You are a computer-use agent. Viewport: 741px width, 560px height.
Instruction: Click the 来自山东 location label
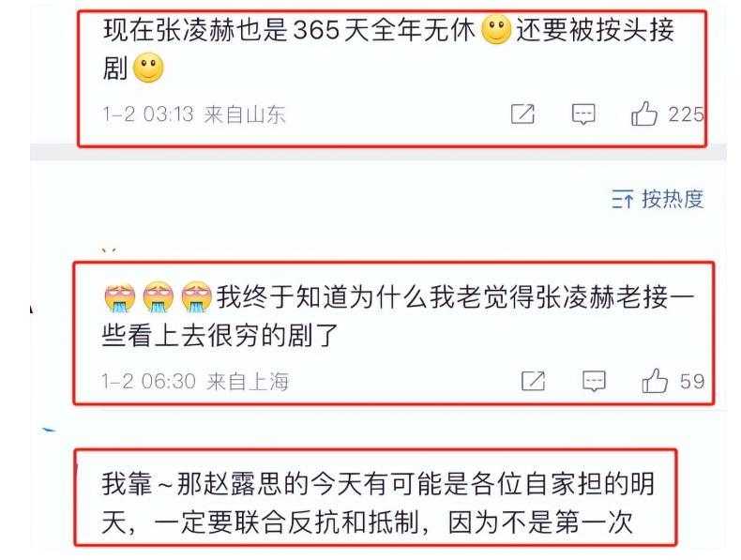(x=245, y=114)
